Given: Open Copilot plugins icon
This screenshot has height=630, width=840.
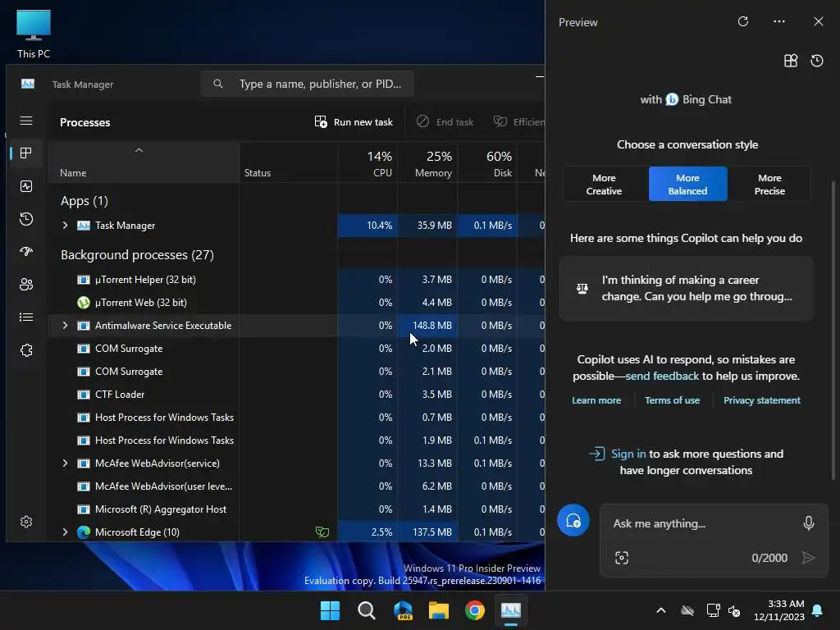Looking at the screenshot, I should [x=791, y=61].
